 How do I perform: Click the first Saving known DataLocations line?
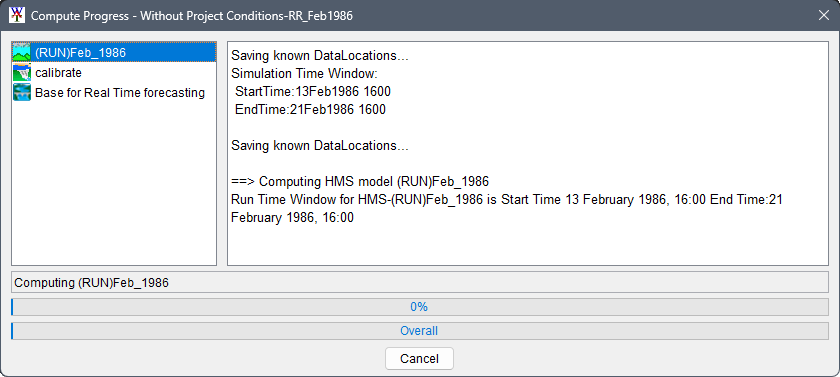[x=320, y=56]
